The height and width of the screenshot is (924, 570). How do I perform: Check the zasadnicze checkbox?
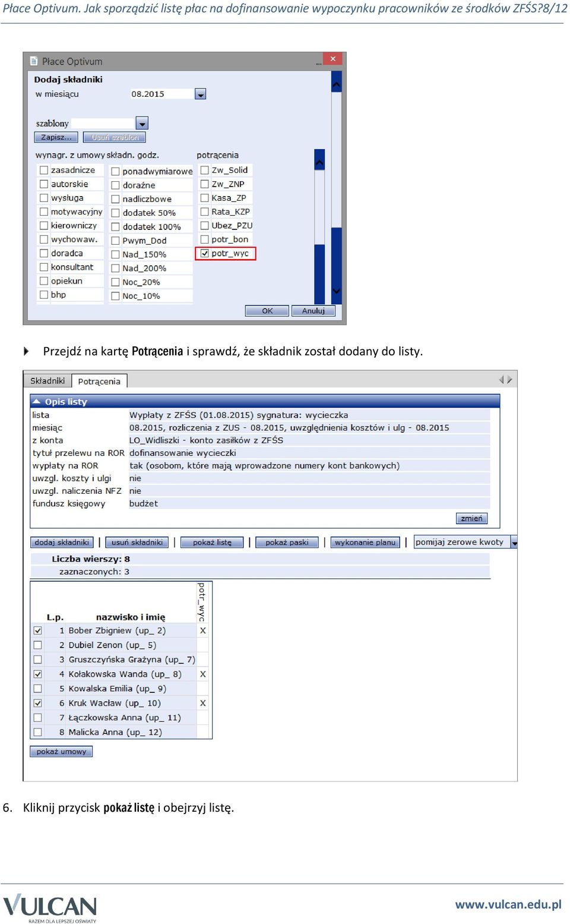tap(44, 170)
